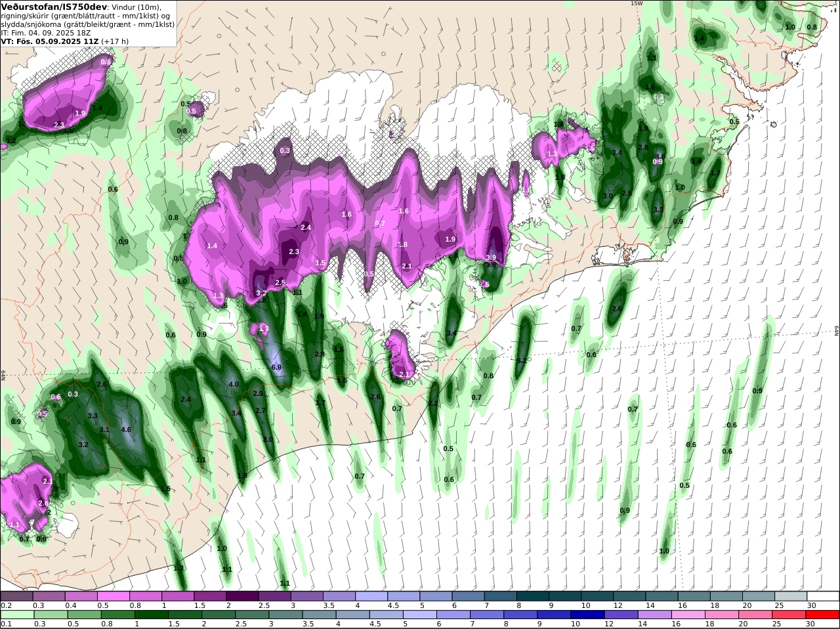Pick the red rain swatch after 30
The image size is (840, 629).
click(x=824, y=615)
